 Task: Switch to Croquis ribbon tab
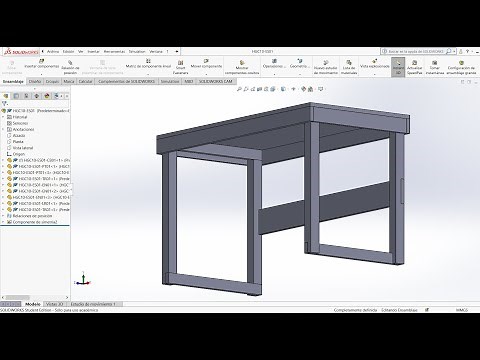point(52,81)
